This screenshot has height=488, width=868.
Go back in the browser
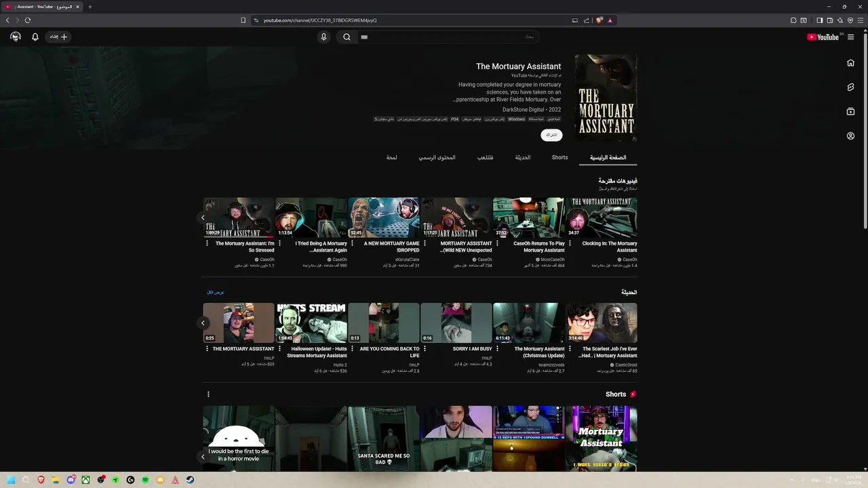[7, 20]
